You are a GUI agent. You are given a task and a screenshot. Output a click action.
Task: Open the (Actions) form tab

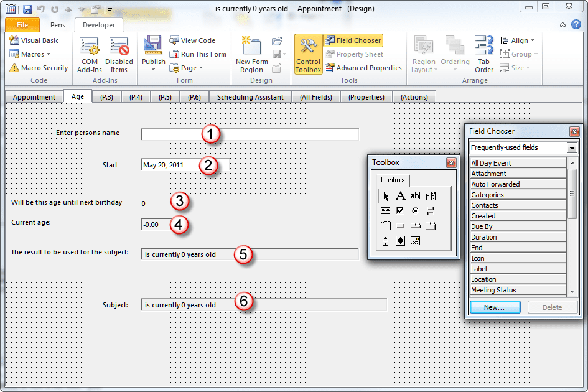pyautogui.click(x=414, y=97)
